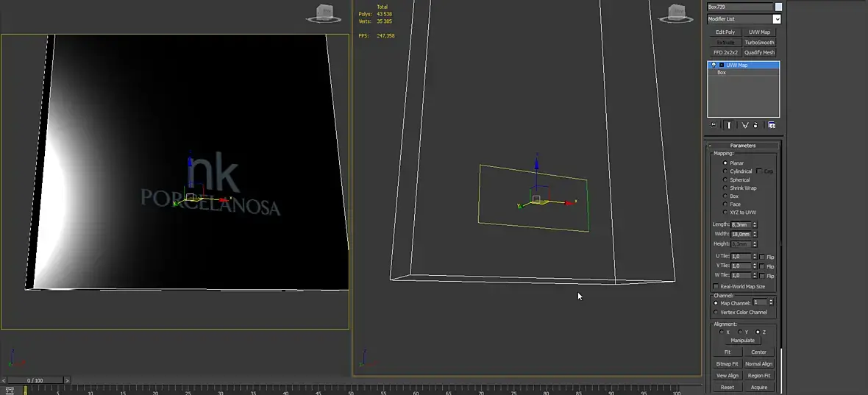
Task: Click Remove Modifier from the stack icon
Action: [x=755, y=125]
